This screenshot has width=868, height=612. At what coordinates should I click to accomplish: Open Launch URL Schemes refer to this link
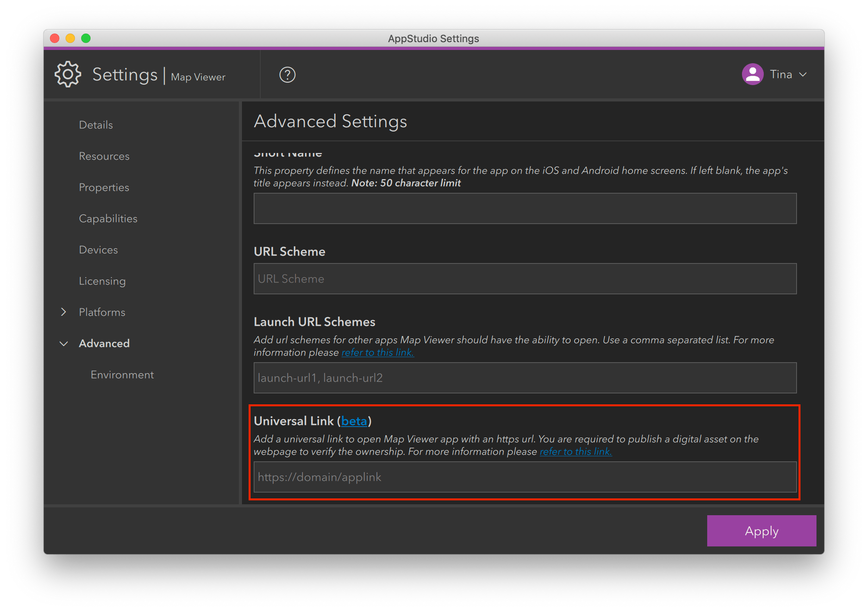coord(377,352)
